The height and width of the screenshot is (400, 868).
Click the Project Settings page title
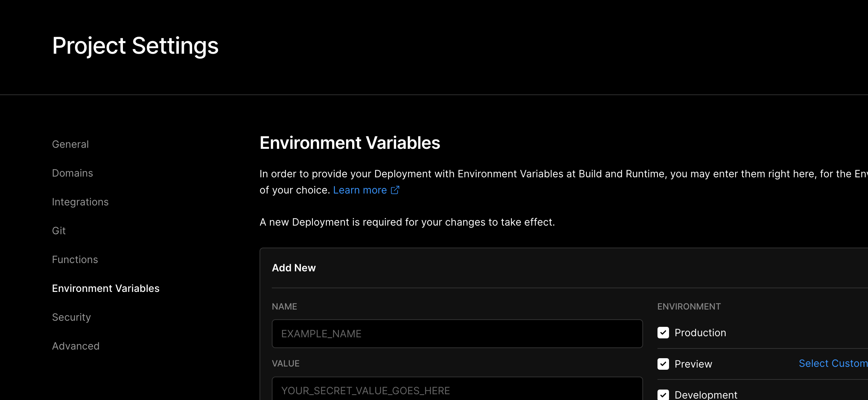click(135, 46)
